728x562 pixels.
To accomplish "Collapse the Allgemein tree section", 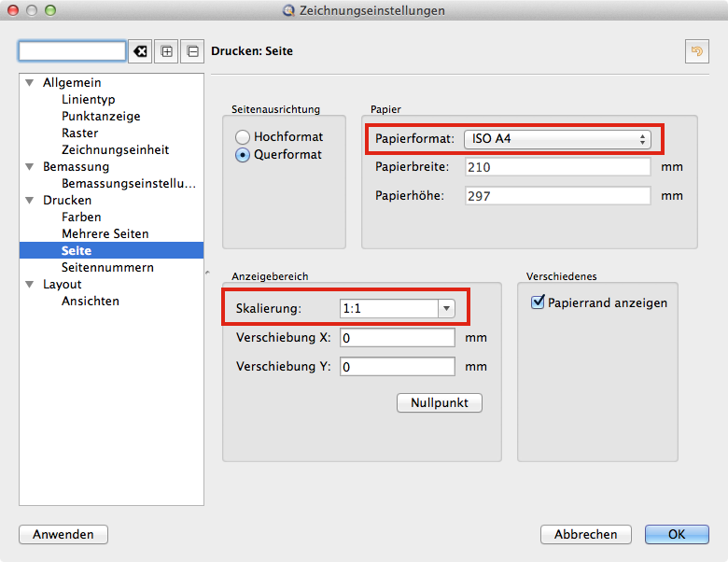I will coord(30,83).
